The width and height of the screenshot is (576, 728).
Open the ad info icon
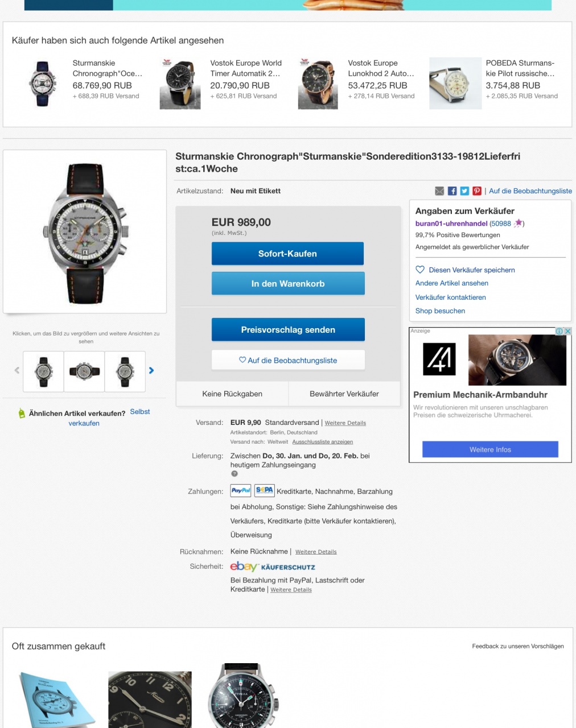pos(559,331)
